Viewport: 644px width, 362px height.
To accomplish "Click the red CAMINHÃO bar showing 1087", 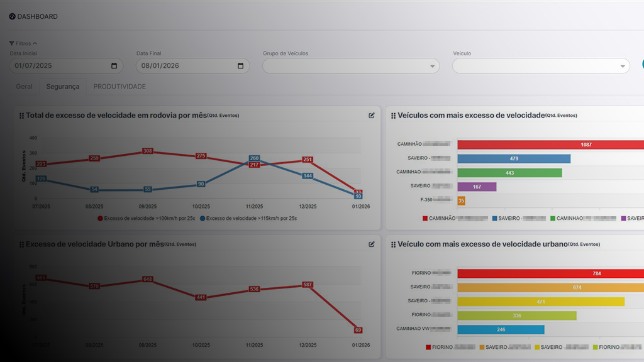I will (550, 145).
